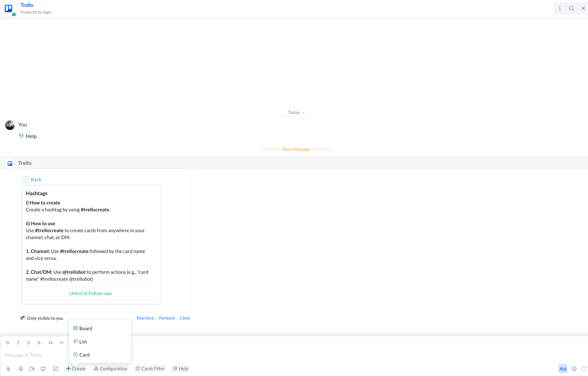Toggle bold text formatting
The height and width of the screenshot is (376, 588).
click(8, 342)
